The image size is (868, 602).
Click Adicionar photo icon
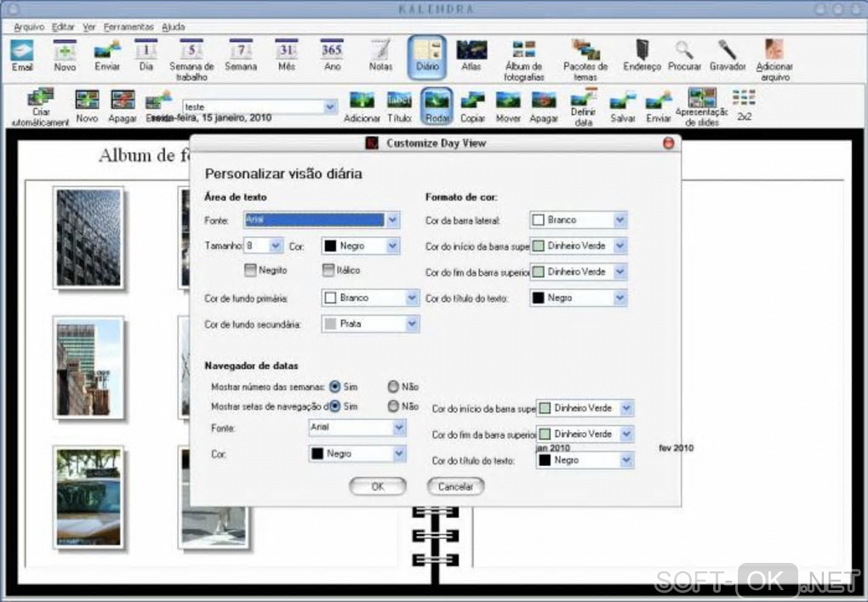tap(362, 106)
